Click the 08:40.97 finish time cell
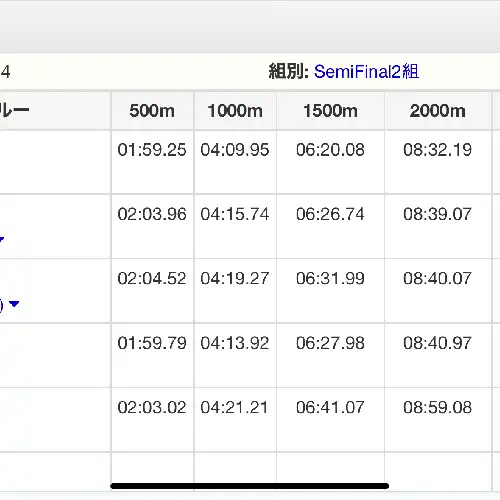 pos(438,343)
